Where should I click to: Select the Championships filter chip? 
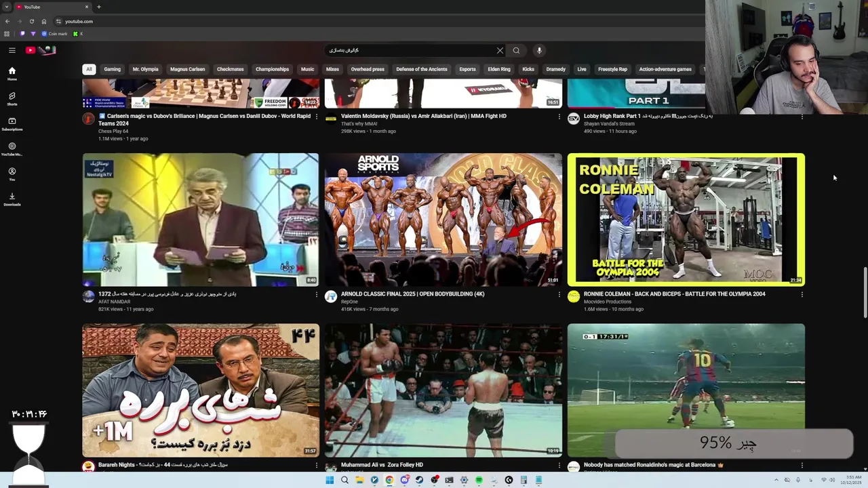click(x=272, y=69)
